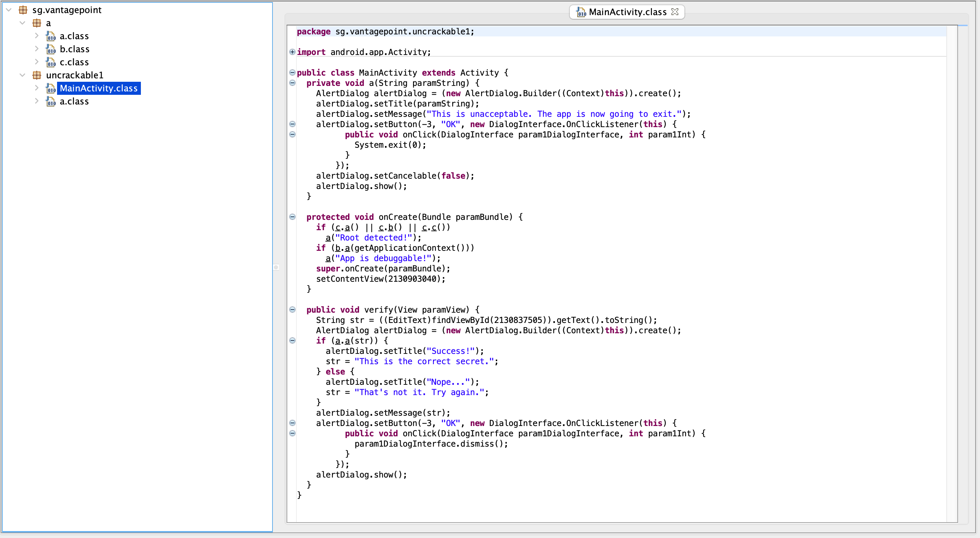Fold the second setButton OnClickListener block
Screen dimensions: 980x538
tap(292, 423)
